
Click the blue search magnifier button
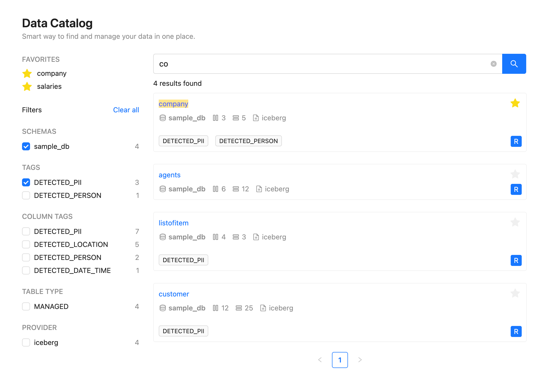click(514, 64)
